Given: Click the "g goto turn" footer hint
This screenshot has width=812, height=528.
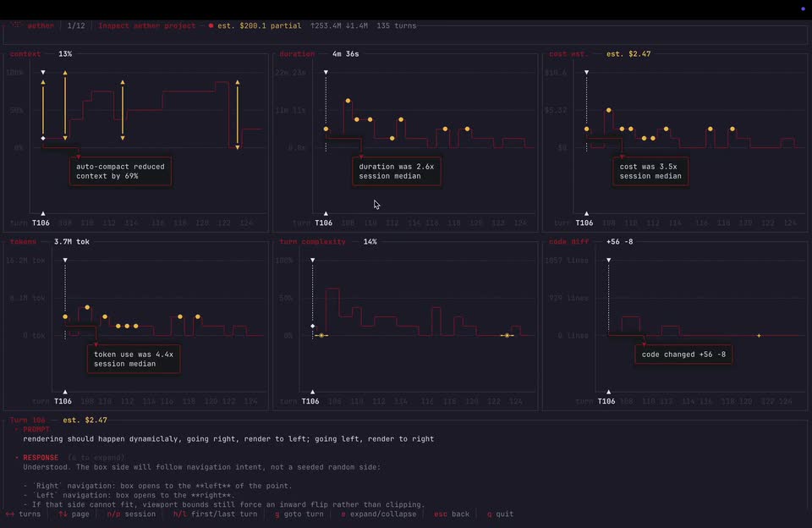Looking at the screenshot, I should [299, 514].
